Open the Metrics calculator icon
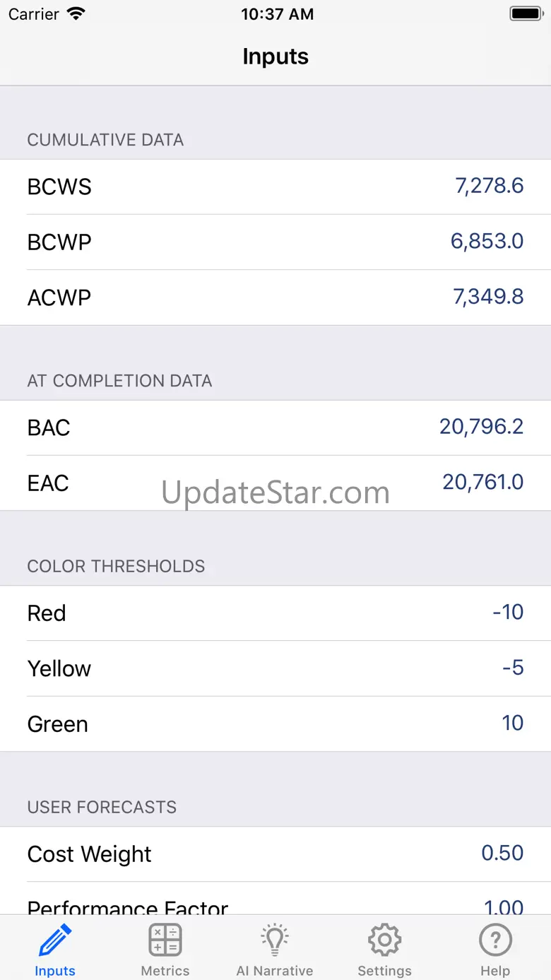 [165, 940]
